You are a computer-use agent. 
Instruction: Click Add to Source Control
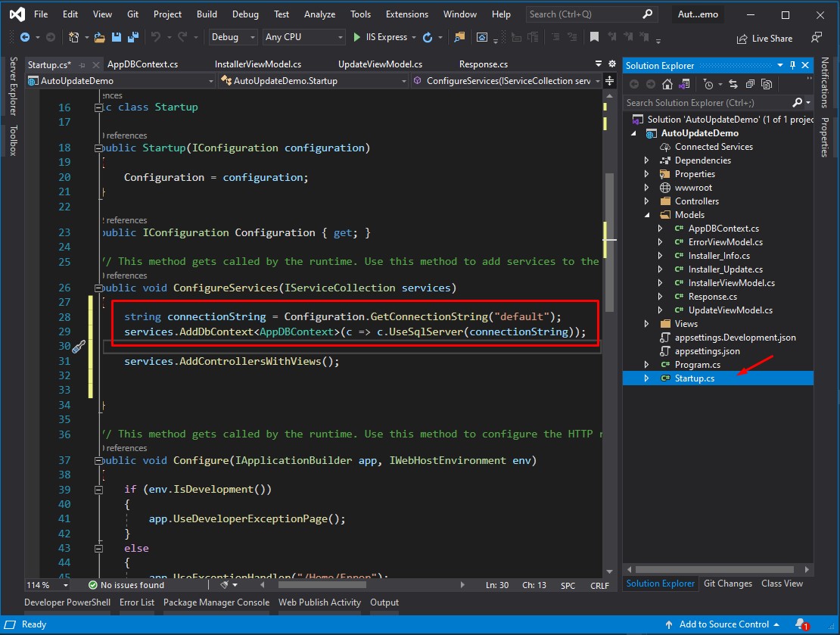pyautogui.click(x=723, y=624)
